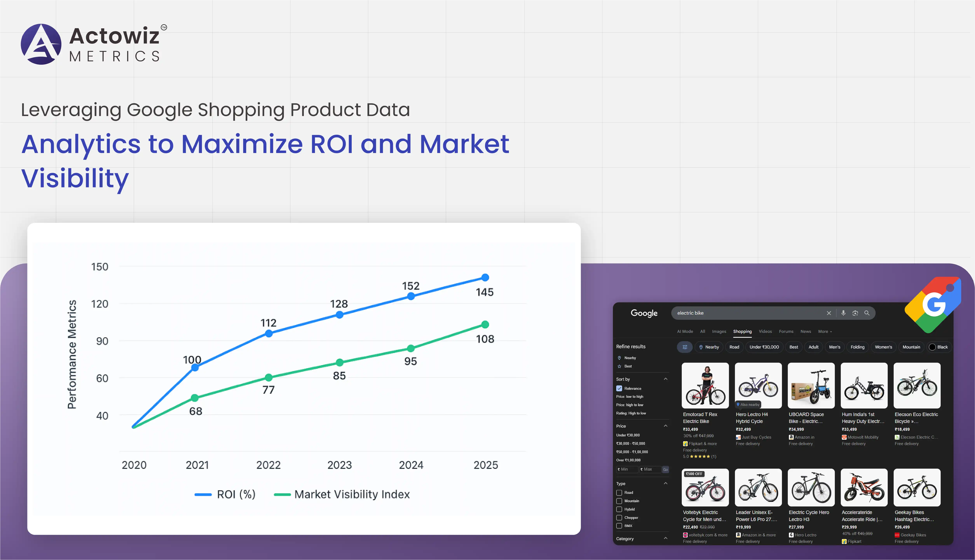This screenshot has height=560, width=975.
Task: Click the magnifying glass search icon
Action: (867, 313)
